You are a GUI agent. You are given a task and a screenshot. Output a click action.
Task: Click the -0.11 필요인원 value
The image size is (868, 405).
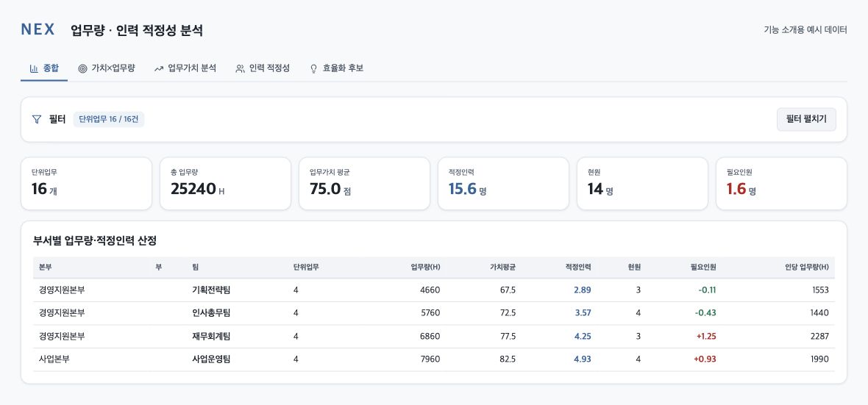click(706, 290)
